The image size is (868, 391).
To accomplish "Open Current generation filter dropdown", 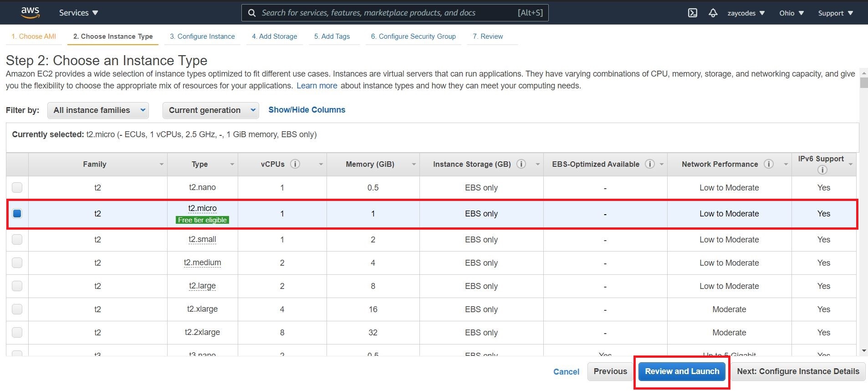I will point(211,110).
